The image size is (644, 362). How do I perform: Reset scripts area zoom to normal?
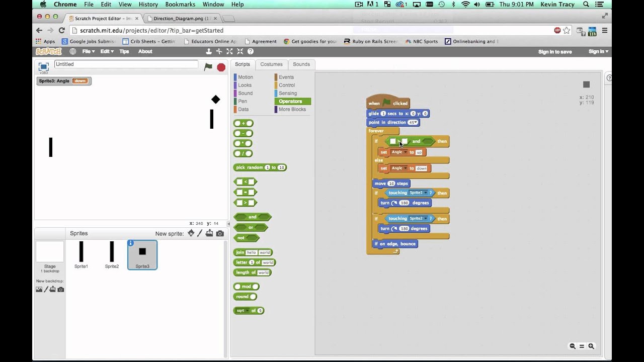click(x=582, y=346)
